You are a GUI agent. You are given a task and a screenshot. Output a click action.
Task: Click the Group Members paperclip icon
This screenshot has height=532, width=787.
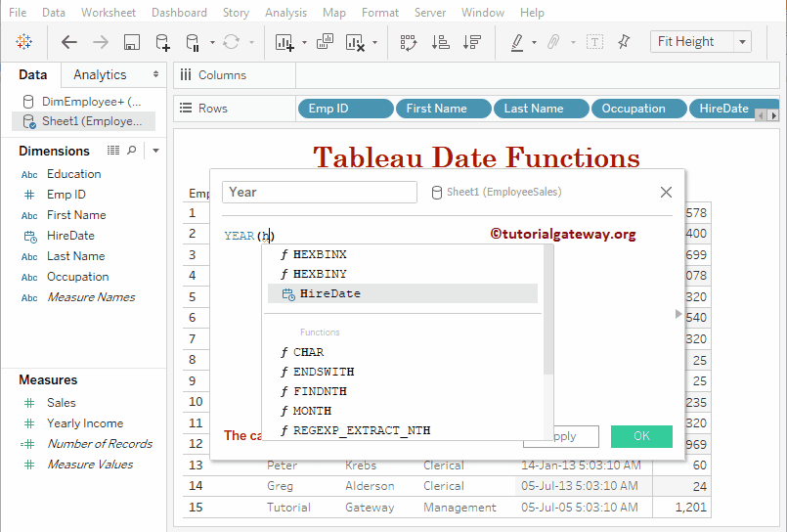[553, 42]
